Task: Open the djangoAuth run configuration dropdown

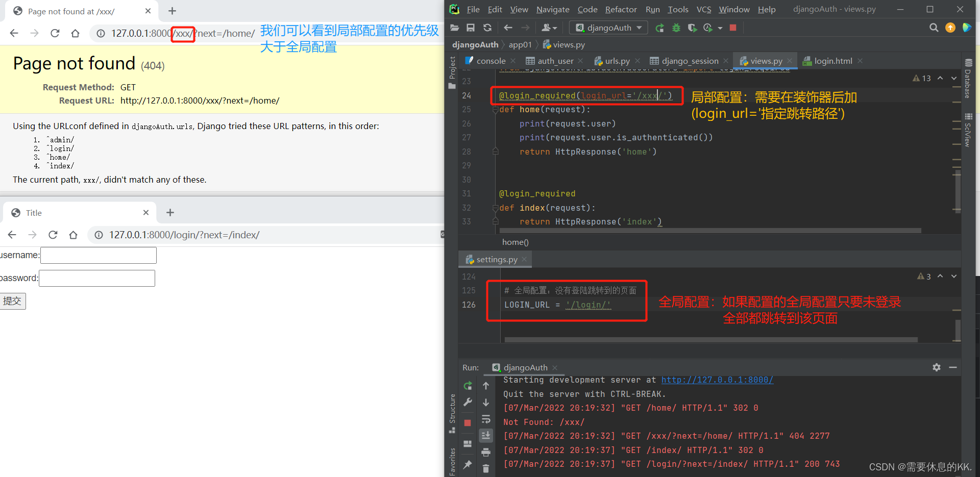Action: pyautogui.click(x=608, y=28)
